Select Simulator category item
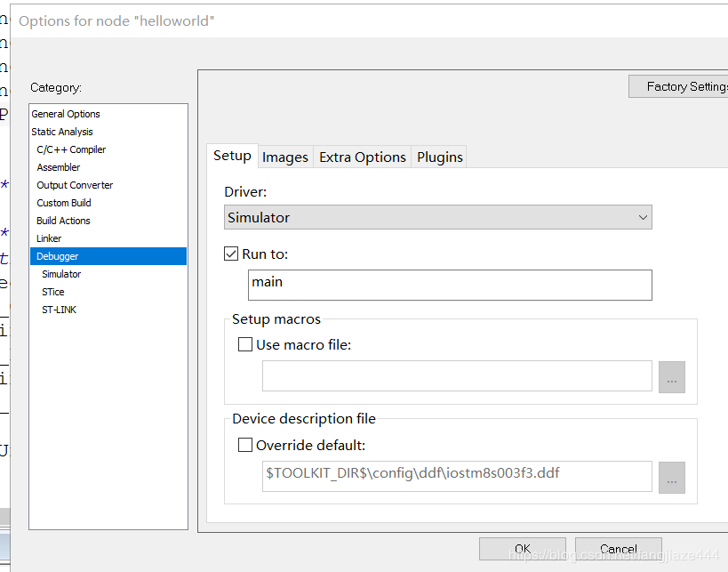Screen dimensions: 728x572 tap(61, 274)
